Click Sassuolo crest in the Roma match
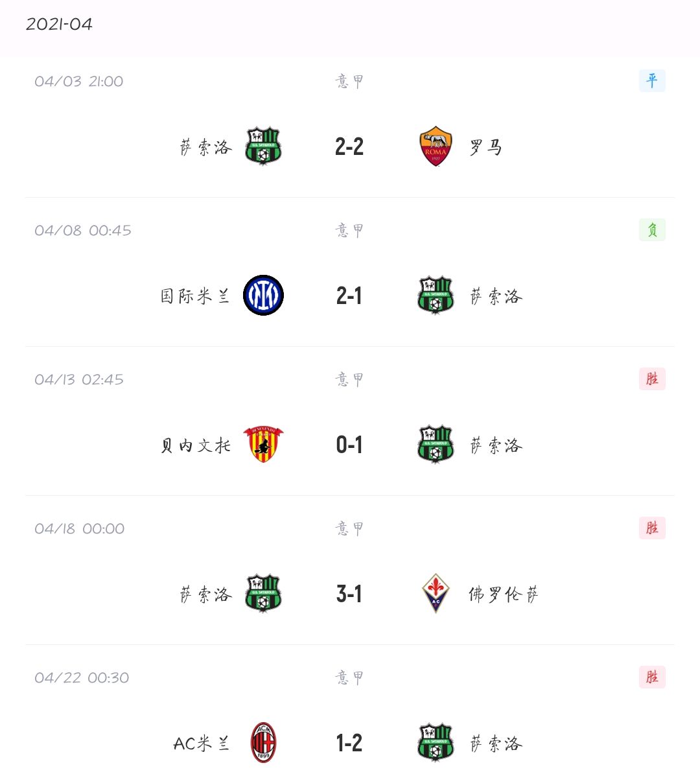Image resolution: width=700 pixels, height=774 pixels. click(x=263, y=147)
